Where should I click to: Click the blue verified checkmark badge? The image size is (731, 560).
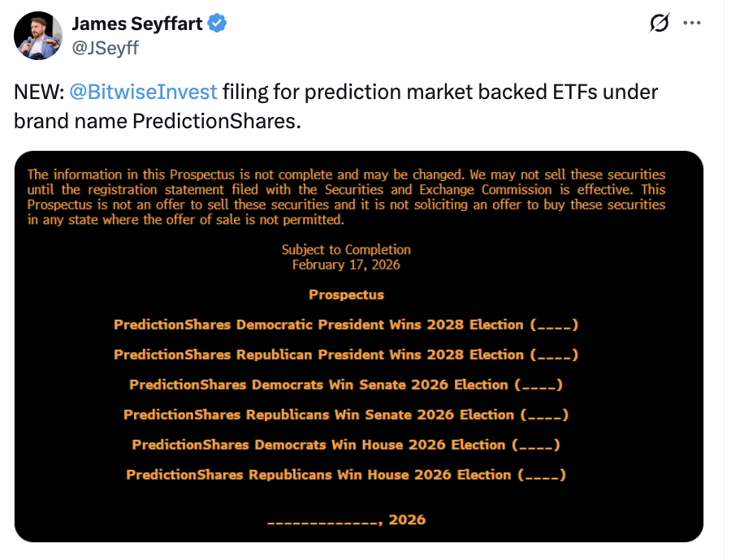tap(216, 24)
